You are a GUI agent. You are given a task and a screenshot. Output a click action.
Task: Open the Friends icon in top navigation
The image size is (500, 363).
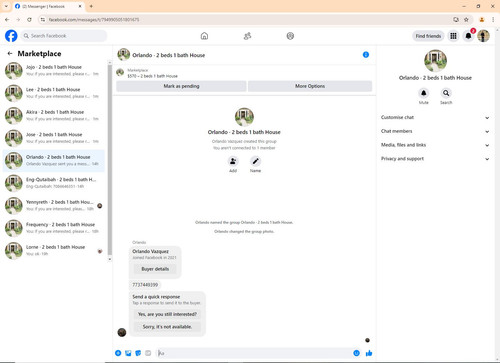pos(247,36)
